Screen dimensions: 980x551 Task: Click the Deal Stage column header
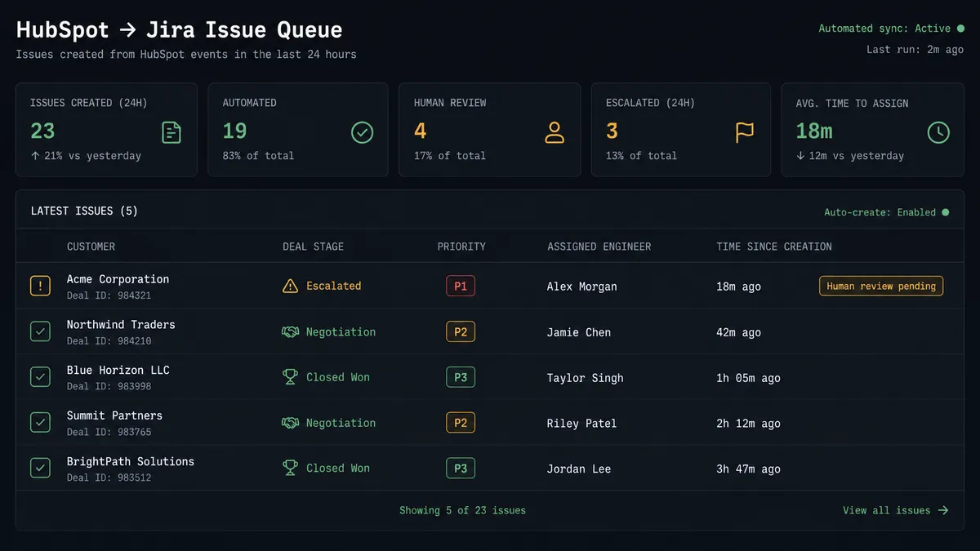coord(313,247)
